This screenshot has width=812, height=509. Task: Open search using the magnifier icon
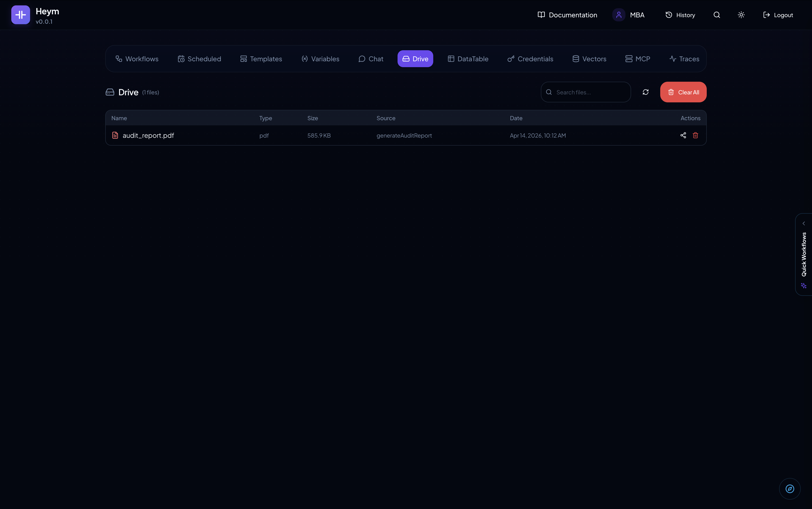[x=717, y=15]
